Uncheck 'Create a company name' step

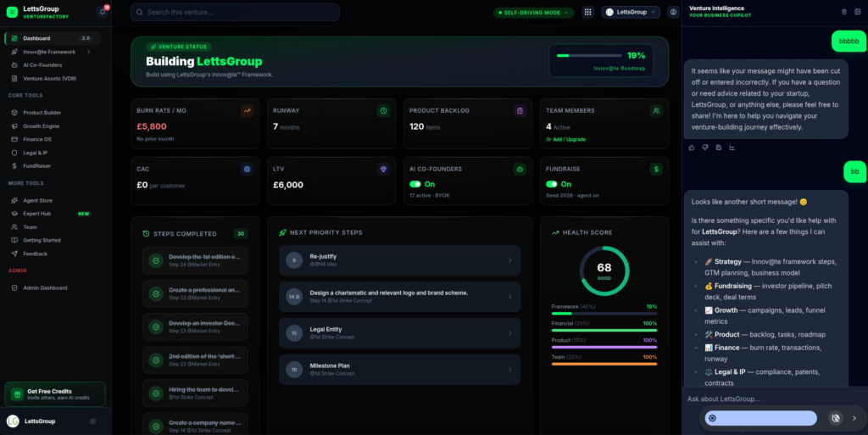click(x=156, y=427)
